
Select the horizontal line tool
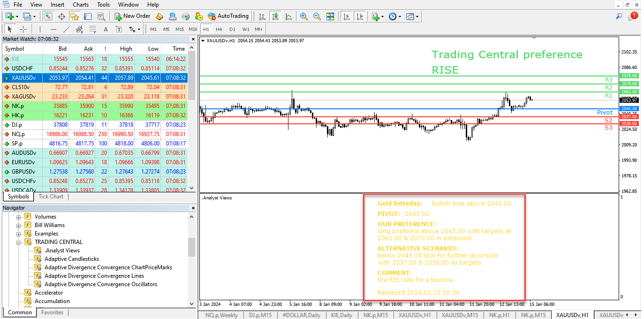click(53, 29)
